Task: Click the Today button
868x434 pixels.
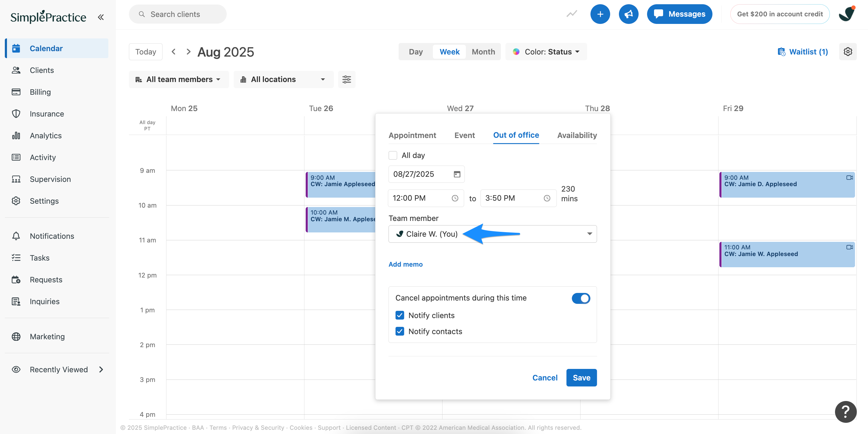Action: tap(146, 51)
